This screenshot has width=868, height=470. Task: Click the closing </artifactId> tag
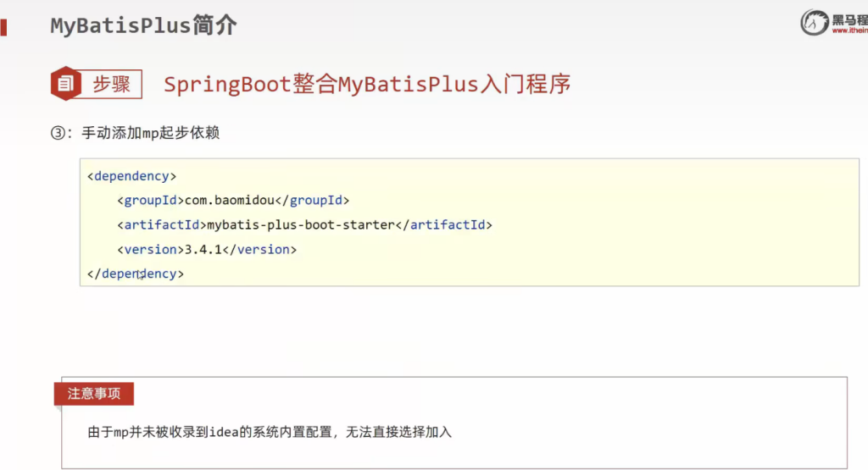pyautogui.click(x=444, y=225)
